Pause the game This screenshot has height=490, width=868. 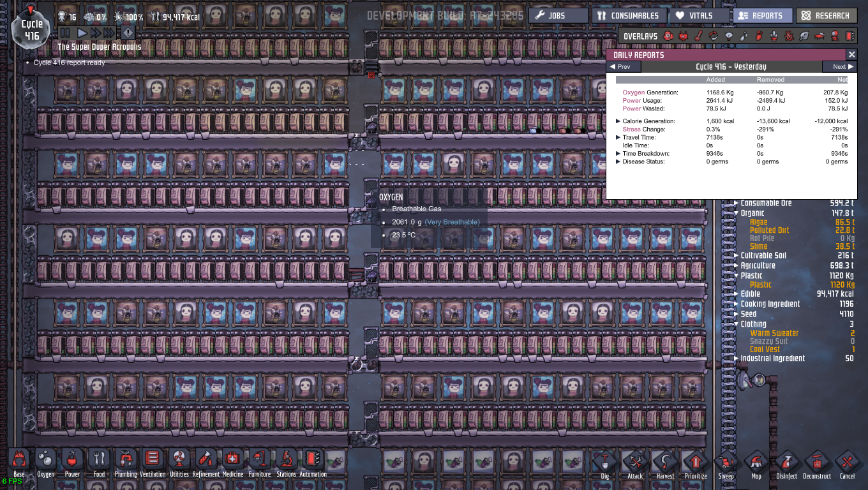tap(65, 33)
